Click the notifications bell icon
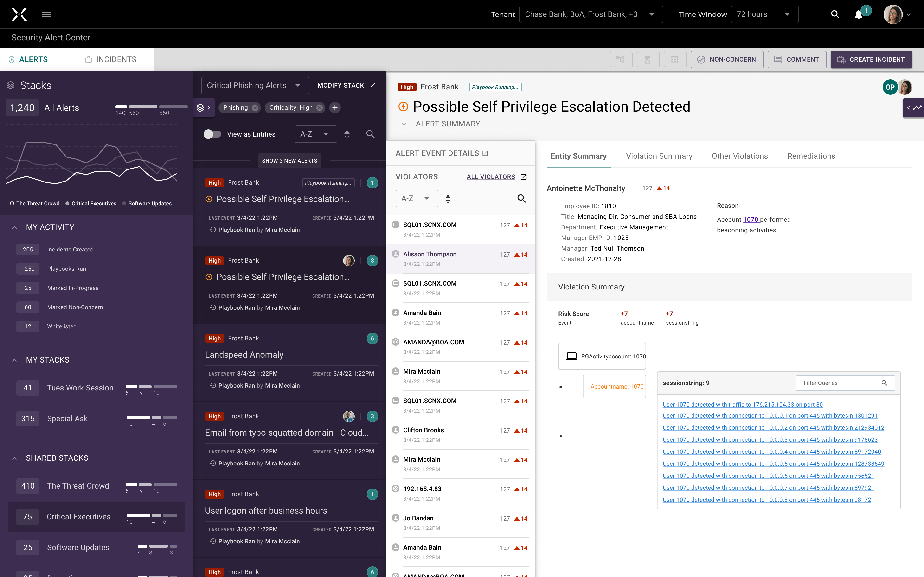This screenshot has height=577, width=924. pyautogui.click(x=858, y=14)
